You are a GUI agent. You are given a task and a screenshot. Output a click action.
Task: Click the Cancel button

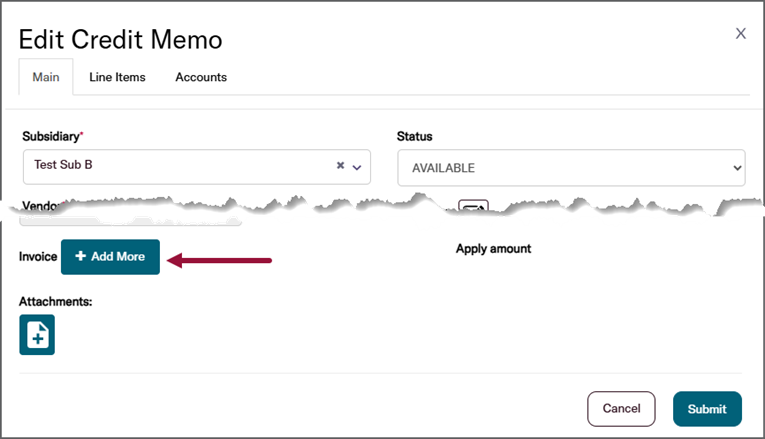click(621, 408)
